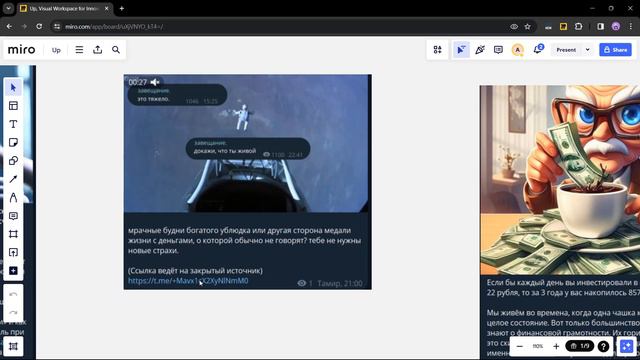Export the board via upload icon
640x360 pixels.
click(98, 50)
